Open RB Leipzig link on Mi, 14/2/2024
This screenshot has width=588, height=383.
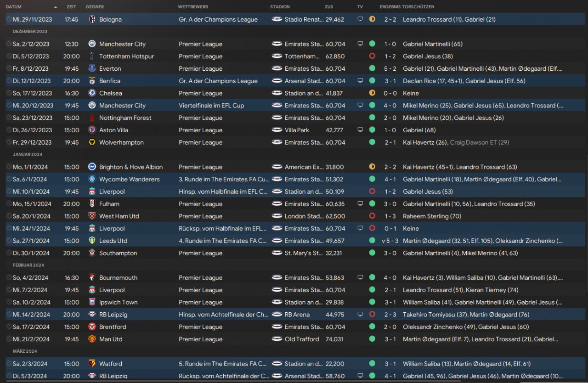[x=113, y=315]
